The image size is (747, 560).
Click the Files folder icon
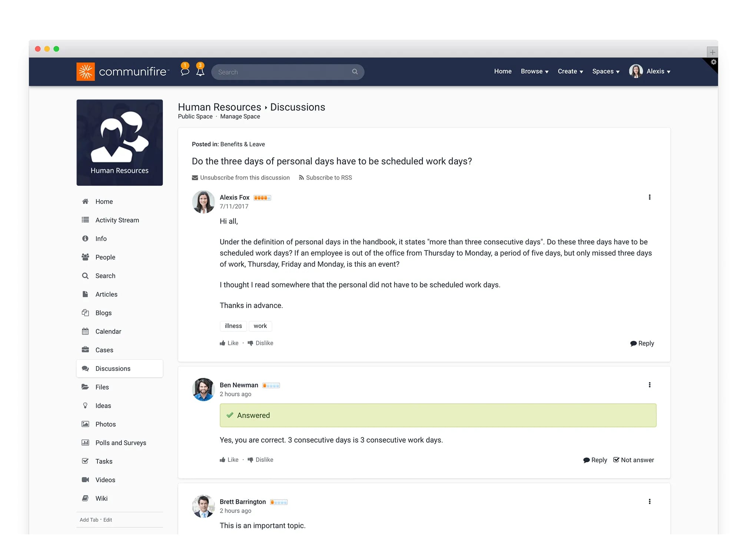[85, 387]
